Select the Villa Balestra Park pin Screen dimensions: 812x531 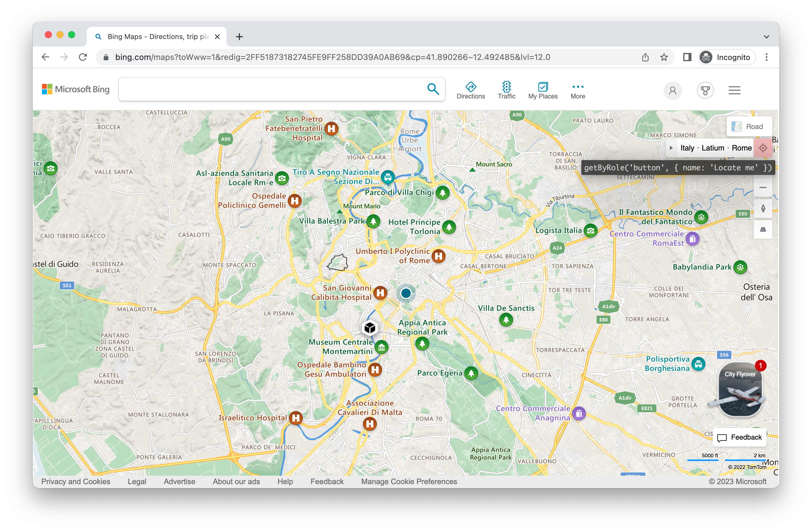(x=373, y=221)
